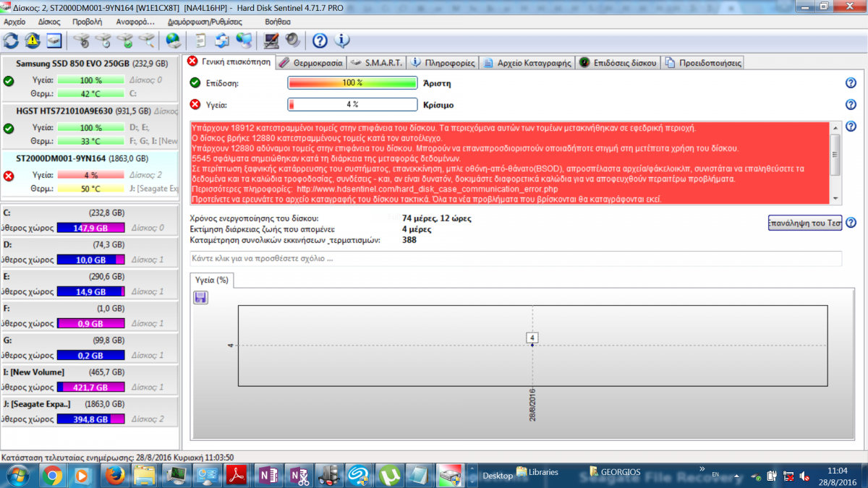868x488 pixels.
Task: Click warning text scrollbar up arrow
Action: tap(836, 127)
